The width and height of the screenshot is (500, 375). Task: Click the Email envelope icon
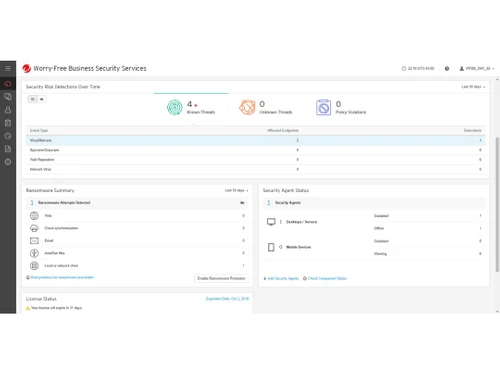(34, 241)
